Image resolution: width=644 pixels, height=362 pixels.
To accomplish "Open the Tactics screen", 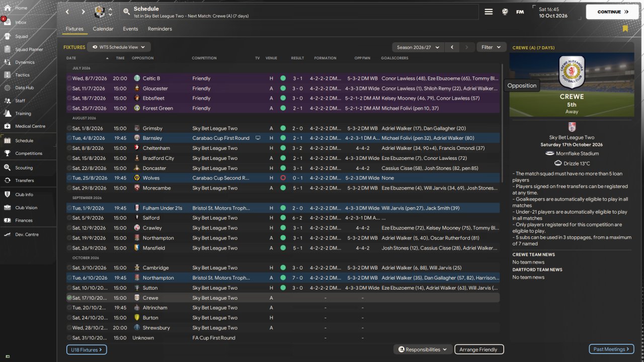I will coord(22,75).
